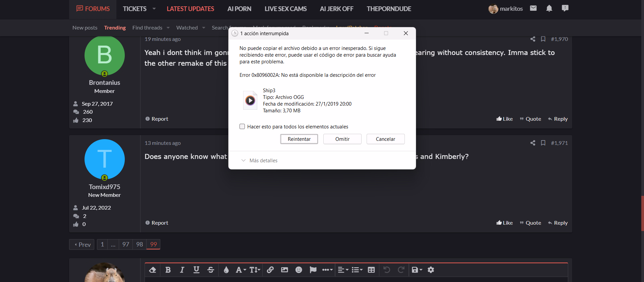644x282 pixels.
Task: Open the inbox envelope icon
Action: coord(533,8)
